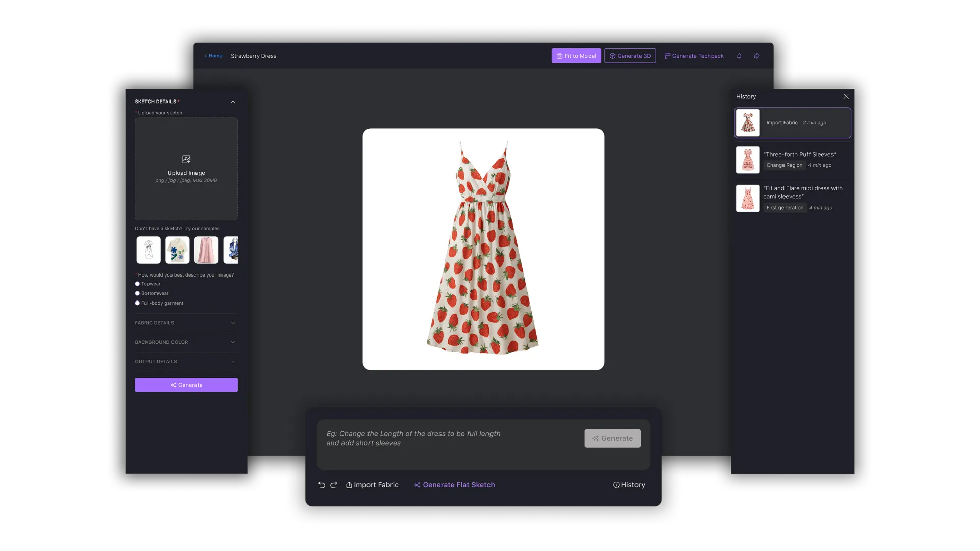The width and height of the screenshot is (980, 551).
Task: Expand the Output Details section
Action: click(x=185, y=361)
